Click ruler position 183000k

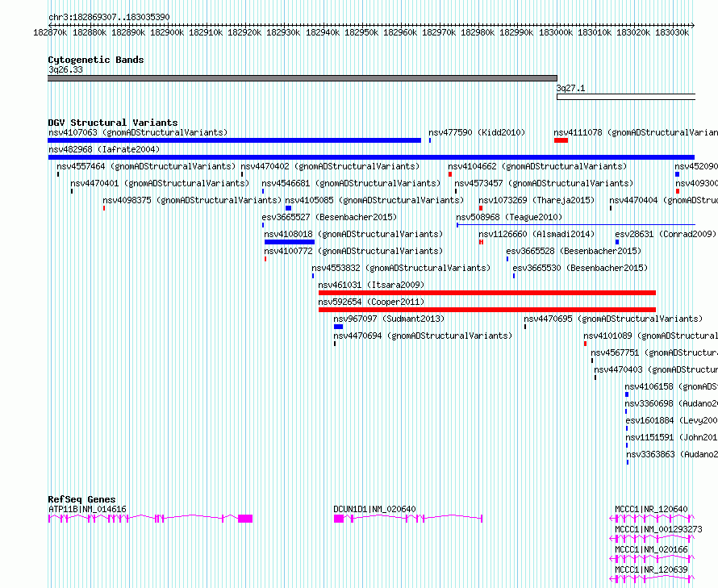coord(556,32)
